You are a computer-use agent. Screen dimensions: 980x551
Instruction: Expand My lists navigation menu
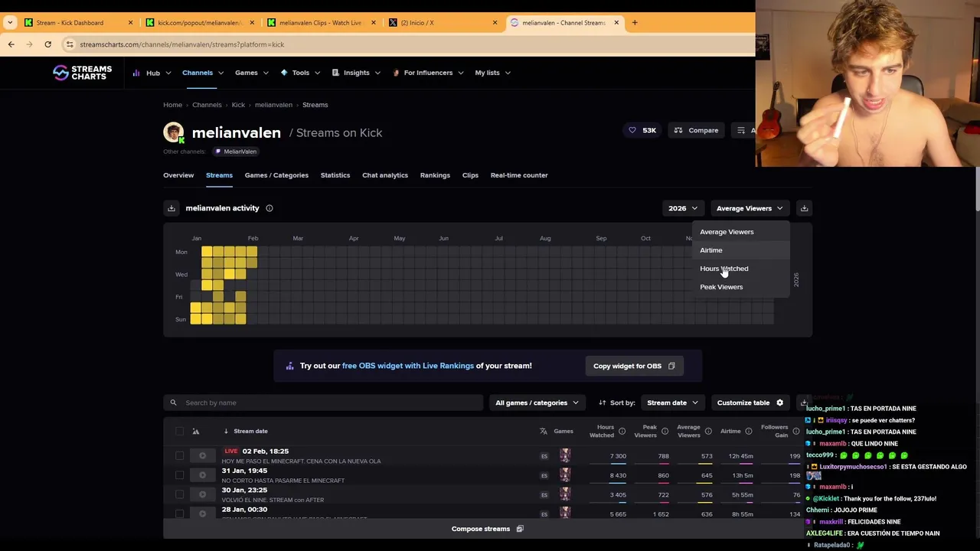coord(492,73)
